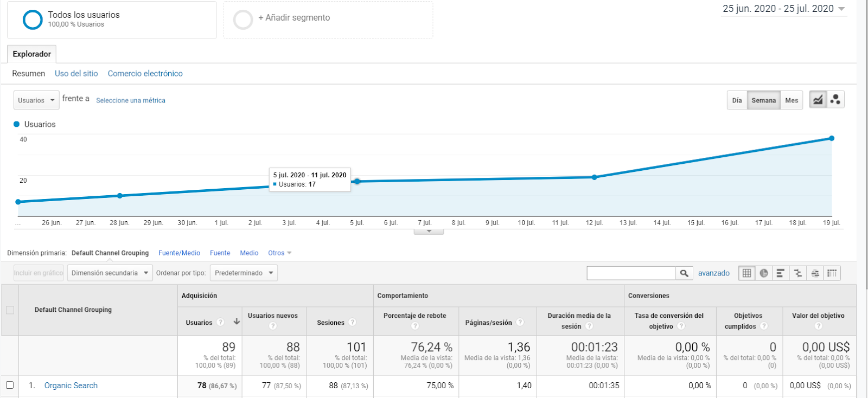Image resolution: width=868 pixels, height=398 pixels.
Task: Open help for Usuarios column
Action: (x=220, y=322)
